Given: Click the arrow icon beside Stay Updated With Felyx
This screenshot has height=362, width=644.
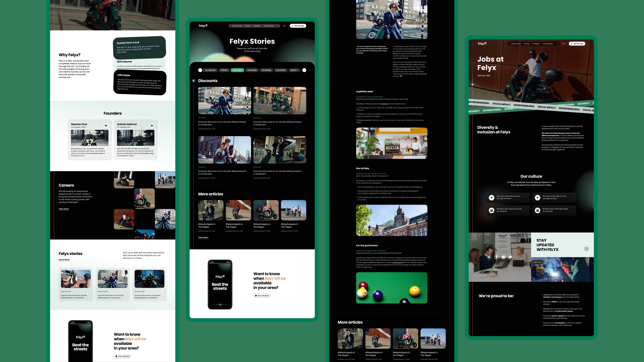Looking at the screenshot, I should (x=586, y=249).
